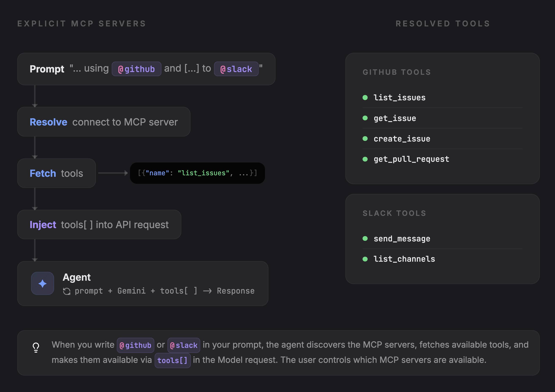The width and height of the screenshot is (555, 392).
Task: Select the Resolve connect to MCP server step
Action: [104, 122]
